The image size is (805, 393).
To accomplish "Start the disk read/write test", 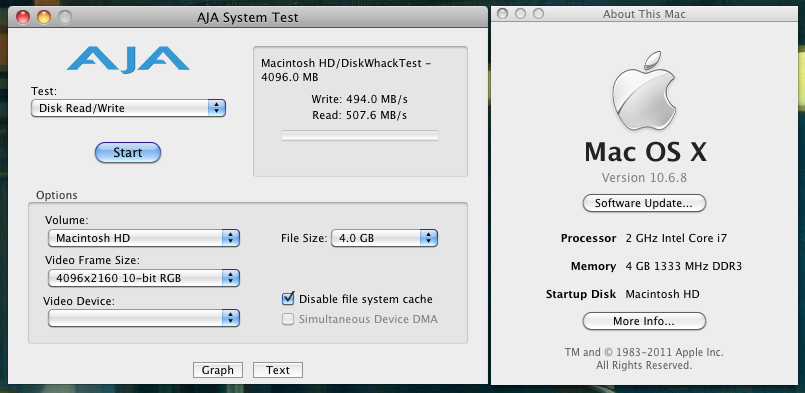I will point(128,153).
